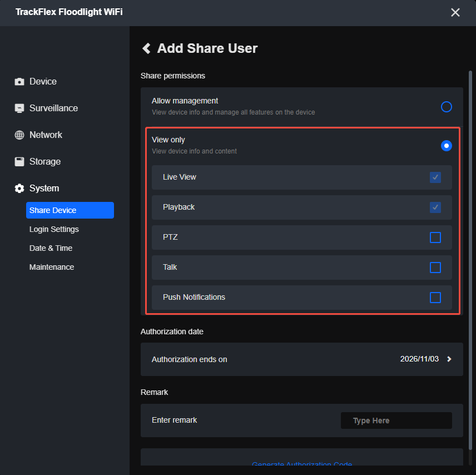Click the Authorization date section heading
476x475 pixels.
172,331
